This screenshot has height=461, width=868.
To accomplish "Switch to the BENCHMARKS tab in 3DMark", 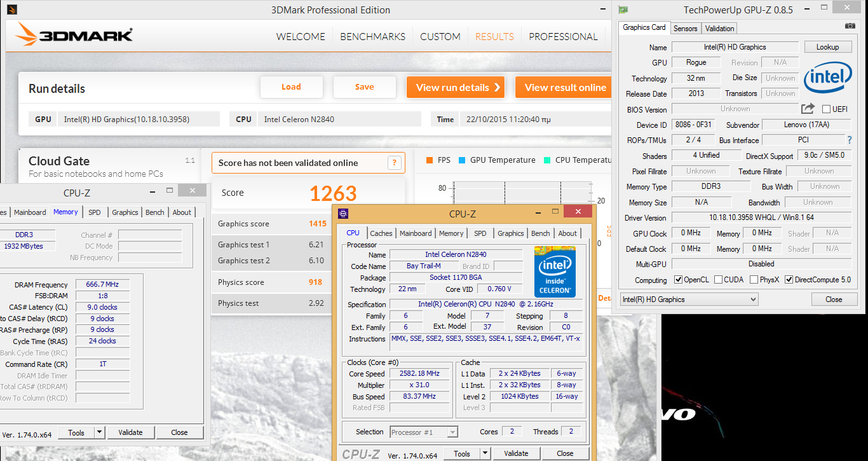I will pos(372,36).
